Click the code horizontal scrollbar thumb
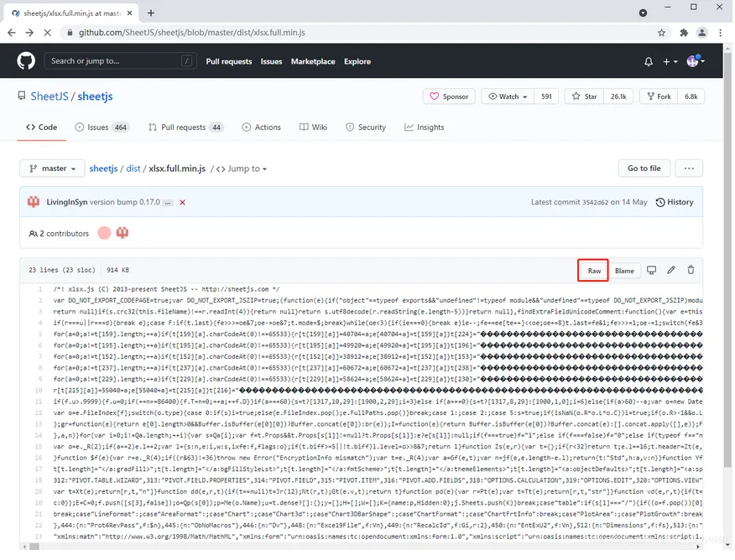Viewport: 735px width, 560px height. (x=34, y=547)
